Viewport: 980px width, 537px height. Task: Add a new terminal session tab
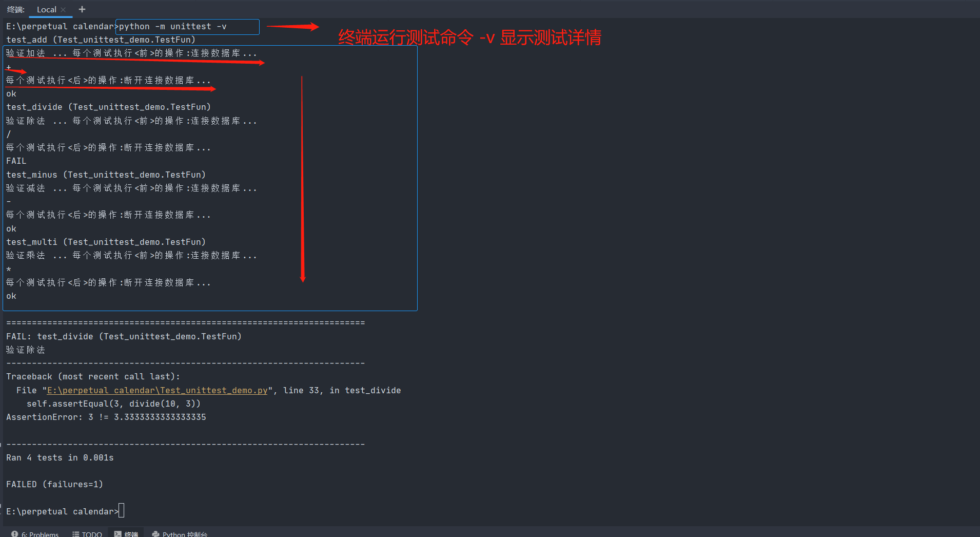click(x=82, y=9)
